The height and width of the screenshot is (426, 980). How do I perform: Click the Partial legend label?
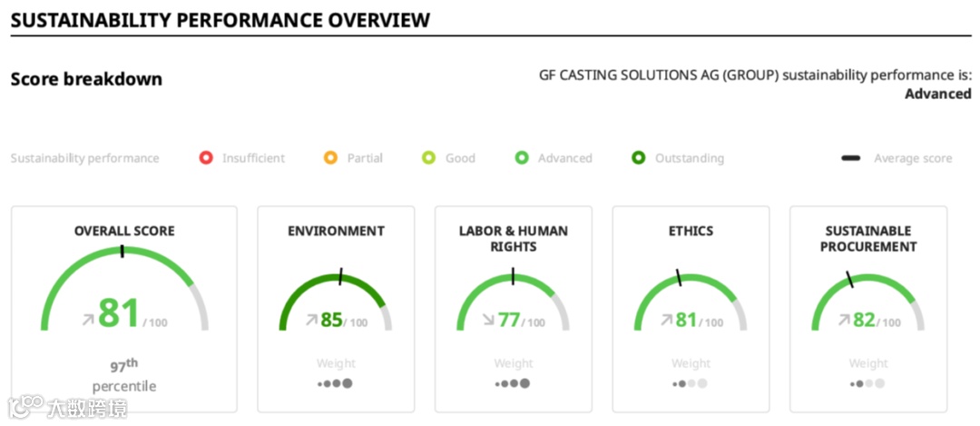click(x=365, y=158)
